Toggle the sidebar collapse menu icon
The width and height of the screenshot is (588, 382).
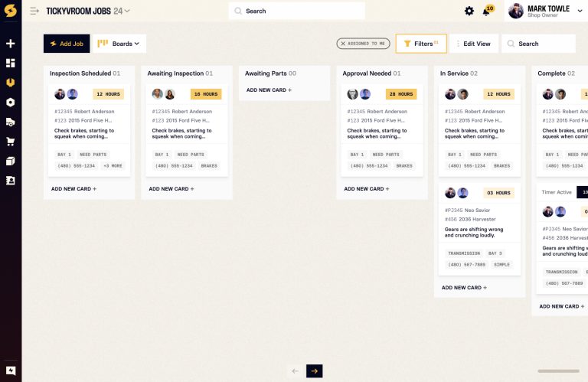34,11
